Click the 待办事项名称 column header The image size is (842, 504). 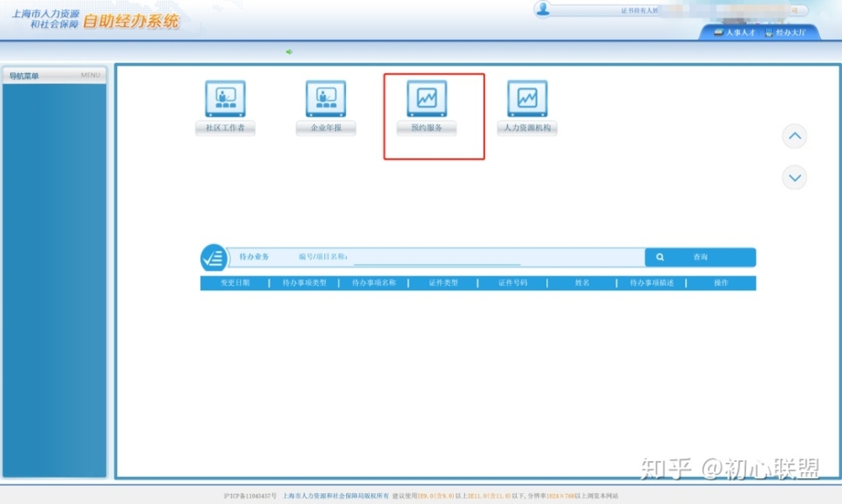coord(374,283)
